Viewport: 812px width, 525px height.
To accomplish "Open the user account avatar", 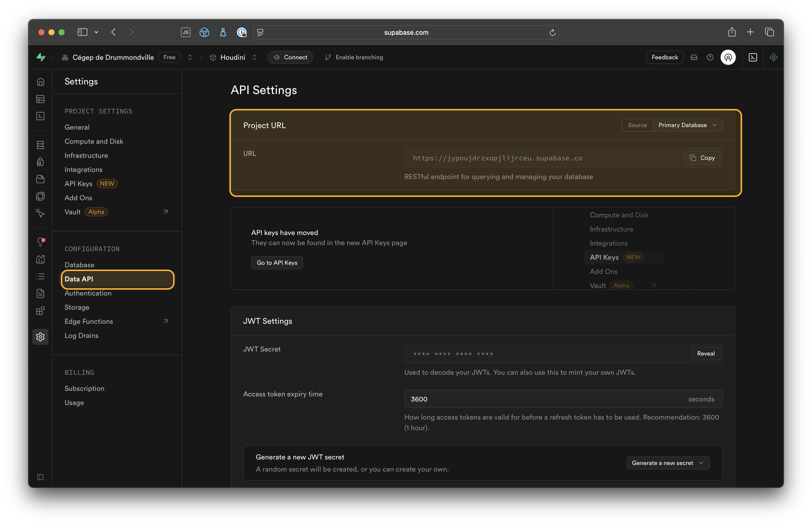I will [728, 57].
